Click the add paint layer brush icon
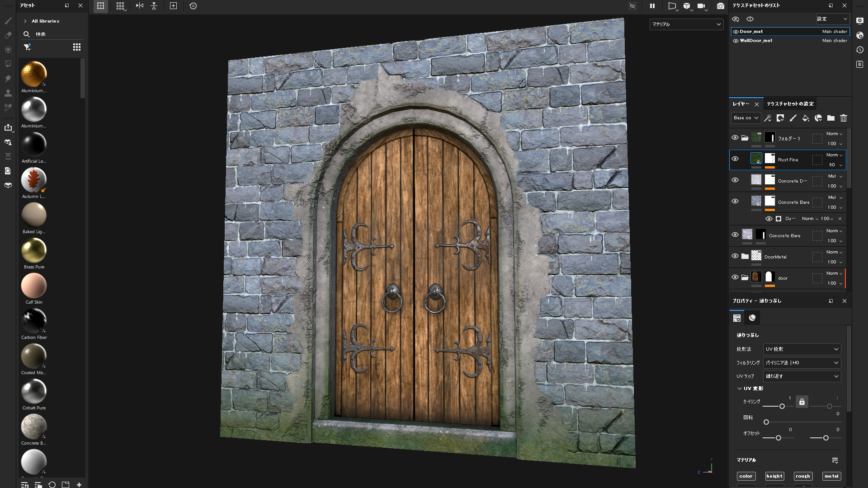The width and height of the screenshot is (868, 488). [x=793, y=118]
